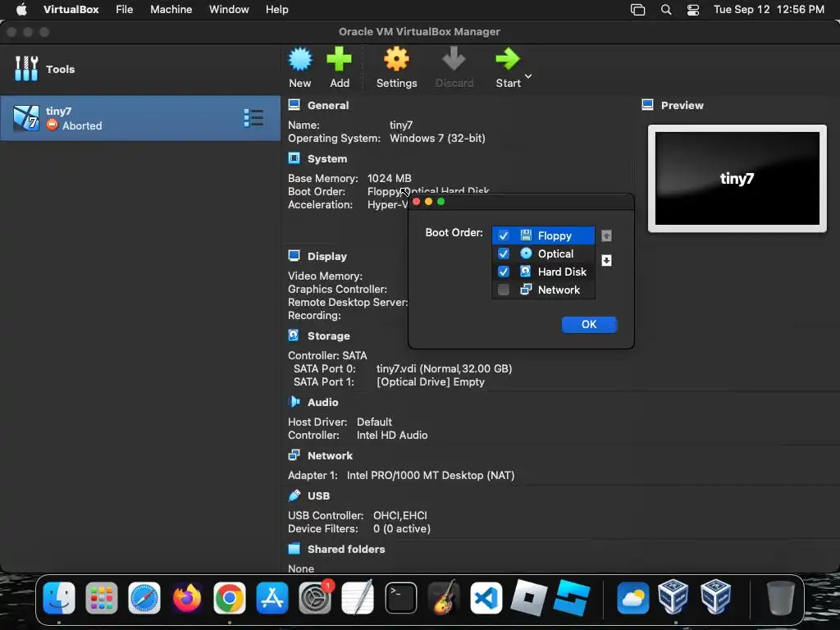Viewport: 840px width, 630px height.
Task: Move boot item up with the arrow button
Action: click(606, 235)
